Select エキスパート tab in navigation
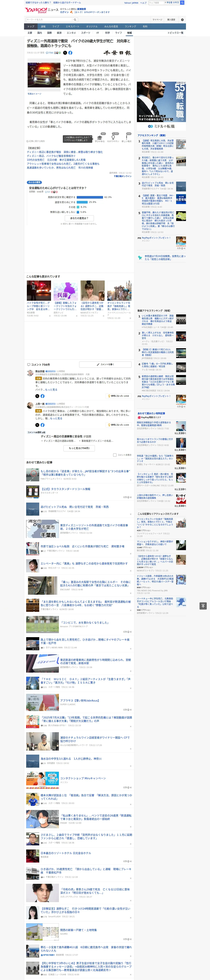The height and width of the screenshot is (980, 210). tap(72, 27)
